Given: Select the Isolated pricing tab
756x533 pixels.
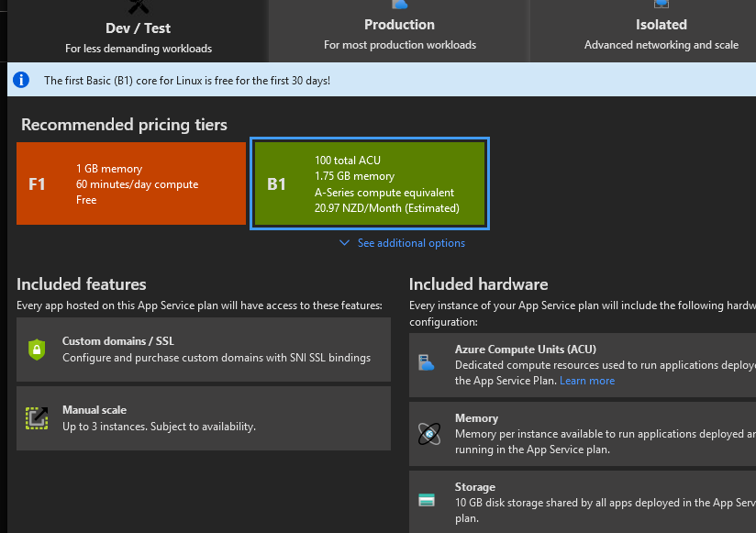Looking at the screenshot, I should [x=643, y=31].
